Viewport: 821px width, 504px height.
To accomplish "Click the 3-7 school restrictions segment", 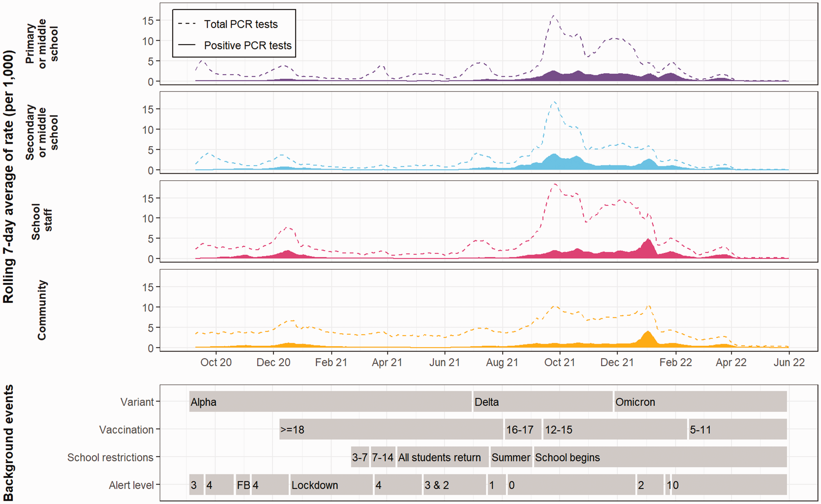I will pos(360,457).
